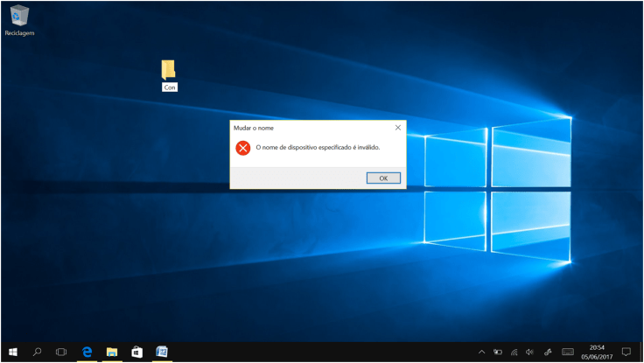Image resolution: width=644 pixels, height=363 pixels.
Task: Open Task View from the taskbar
Action: [x=61, y=352]
